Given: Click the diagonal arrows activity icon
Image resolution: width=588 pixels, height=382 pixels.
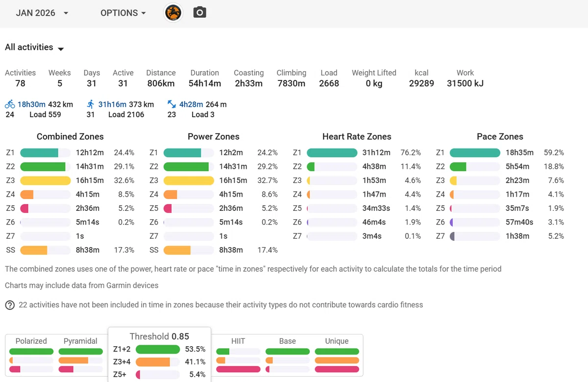Looking at the screenshot, I should (x=171, y=104).
